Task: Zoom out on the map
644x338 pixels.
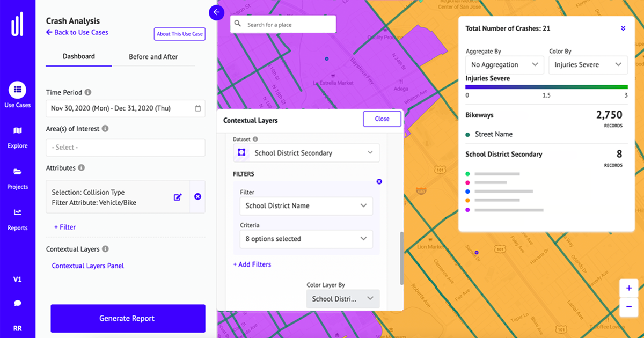Action: pos(628,307)
